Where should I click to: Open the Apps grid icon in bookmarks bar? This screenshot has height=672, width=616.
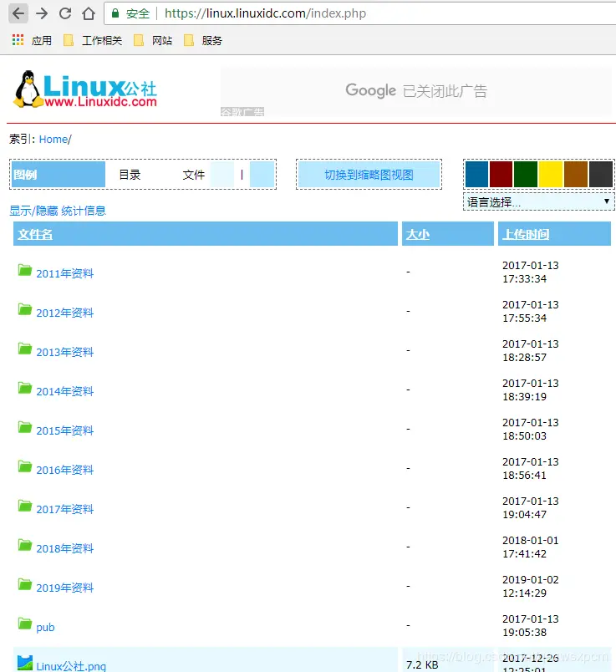(18, 40)
